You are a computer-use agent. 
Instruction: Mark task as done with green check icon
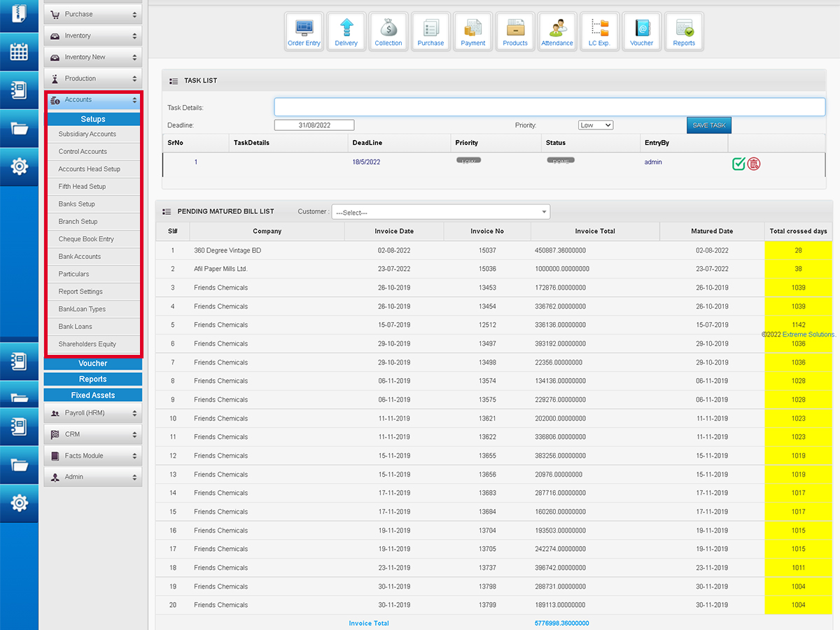pos(738,164)
